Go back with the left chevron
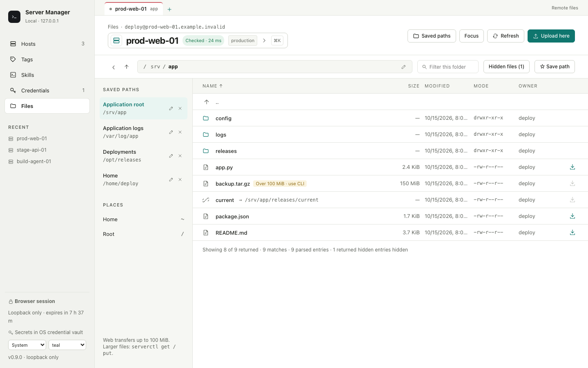Screen dimensions: 588x368 [114, 67]
